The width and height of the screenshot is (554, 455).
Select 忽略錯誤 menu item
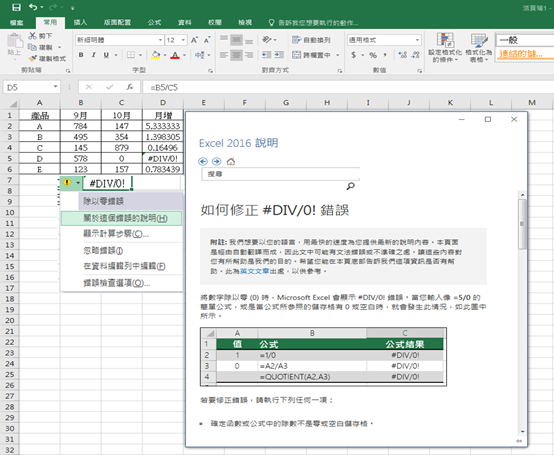[x=122, y=251]
